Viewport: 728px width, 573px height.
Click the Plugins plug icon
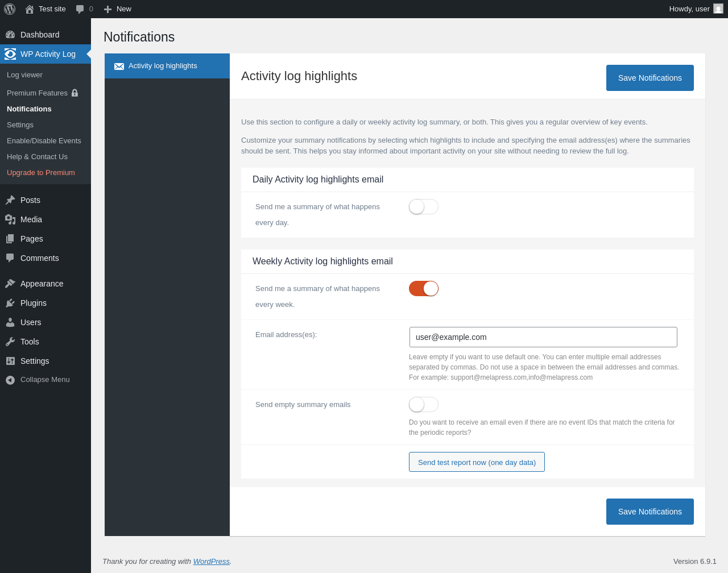coord(10,303)
